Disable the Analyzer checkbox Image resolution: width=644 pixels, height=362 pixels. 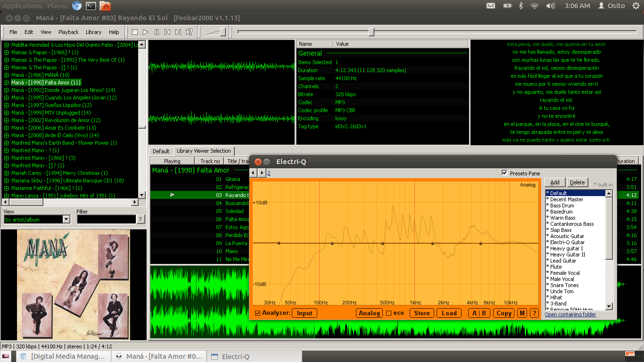[x=257, y=313]
